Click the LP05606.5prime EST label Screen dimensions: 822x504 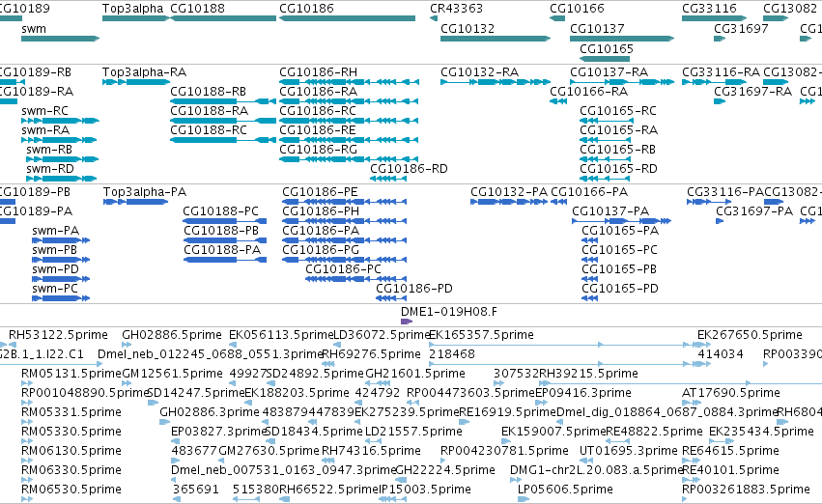pyautogui.click(x=565, y=490)
